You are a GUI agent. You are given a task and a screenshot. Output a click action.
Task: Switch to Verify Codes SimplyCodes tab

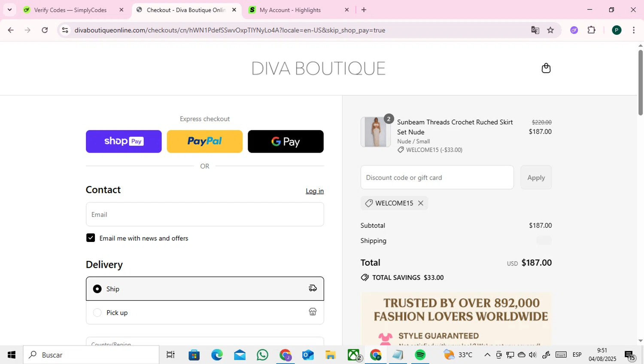[x=70, y=10]
